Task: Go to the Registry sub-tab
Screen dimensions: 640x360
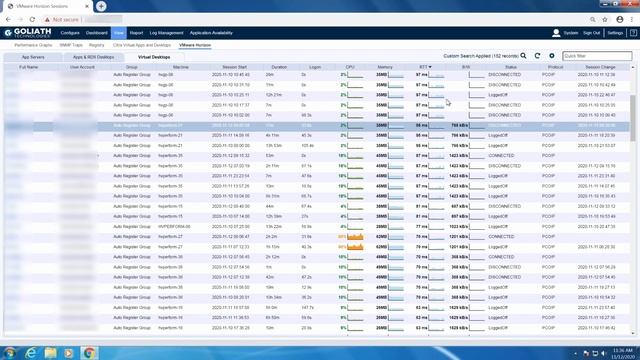Action: 97,45
